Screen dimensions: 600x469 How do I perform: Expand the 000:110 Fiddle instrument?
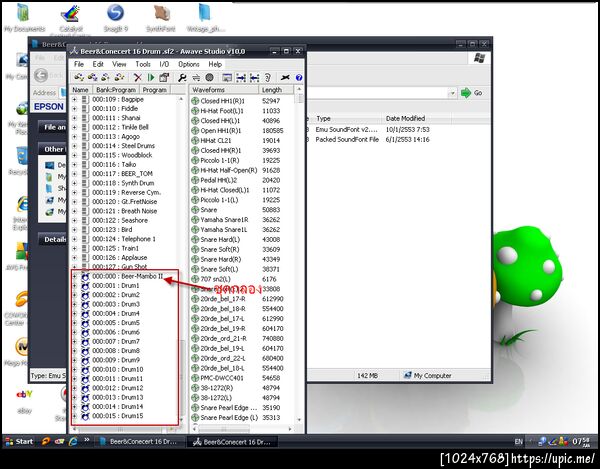[x=75, y=109]
